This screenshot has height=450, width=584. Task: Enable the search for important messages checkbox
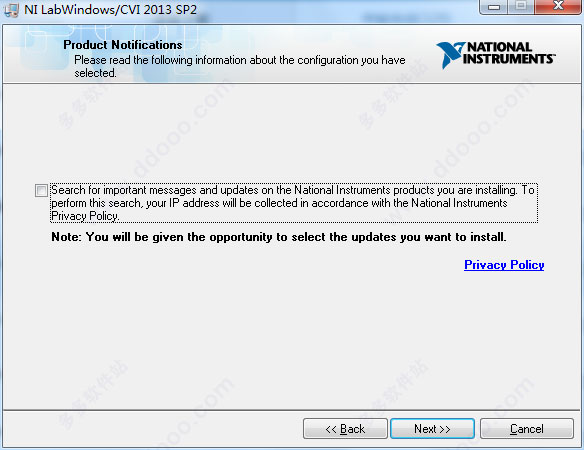point(41,190)
